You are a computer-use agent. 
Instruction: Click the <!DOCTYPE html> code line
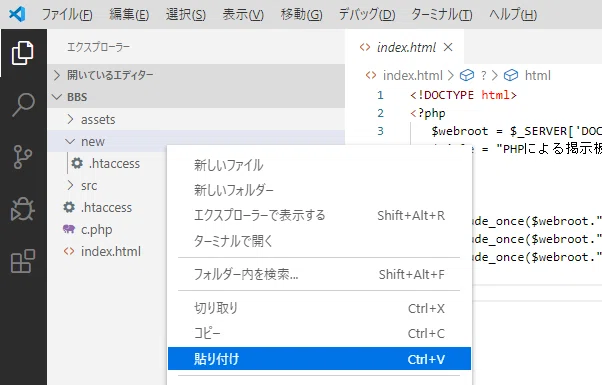[x=463, y=95]
